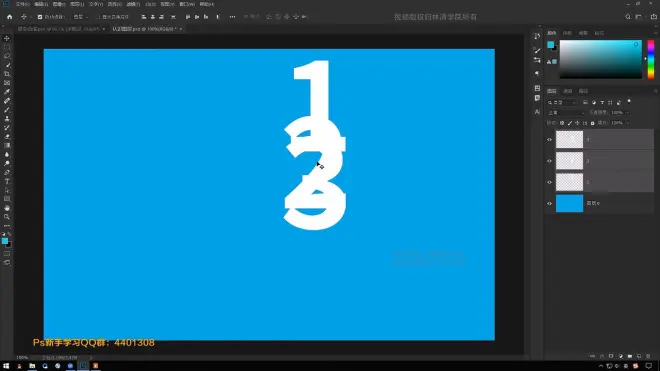Select the Eyedropper tool

tap(7, 92)
